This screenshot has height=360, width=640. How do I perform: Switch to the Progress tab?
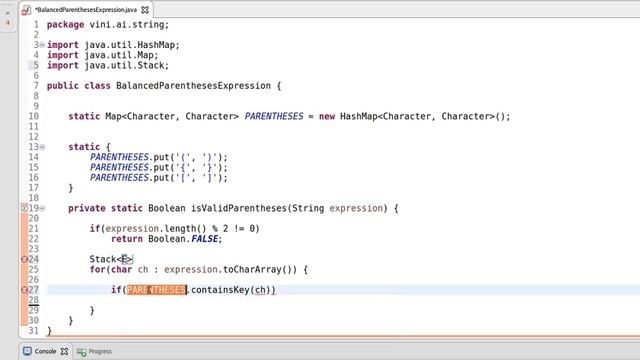pos(100,351)
